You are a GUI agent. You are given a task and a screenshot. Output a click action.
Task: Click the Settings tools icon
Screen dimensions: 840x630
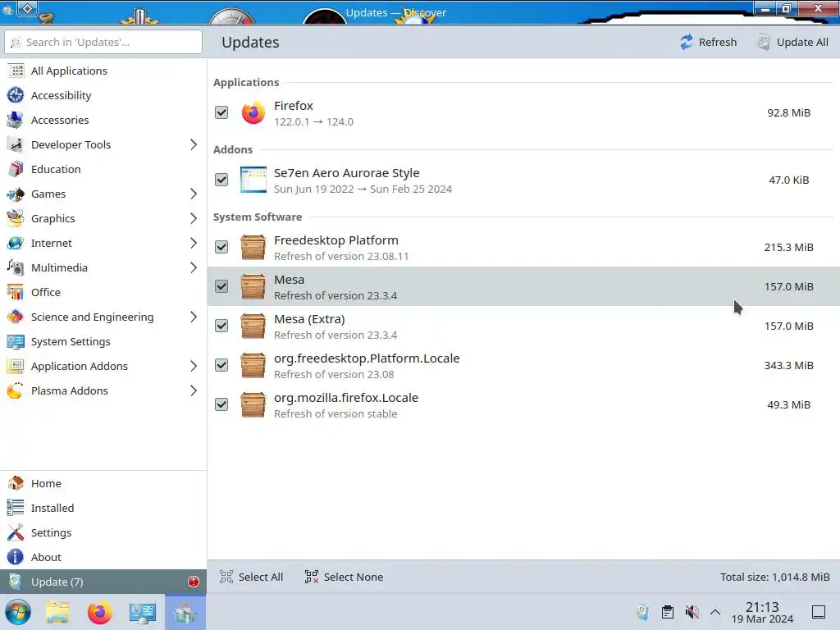point(16,532)
